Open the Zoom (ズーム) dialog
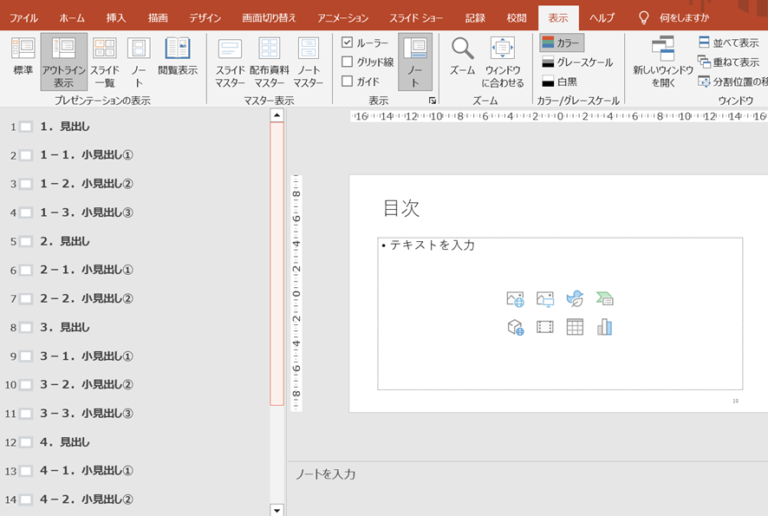768x516 pixels. tap(462, 57)
